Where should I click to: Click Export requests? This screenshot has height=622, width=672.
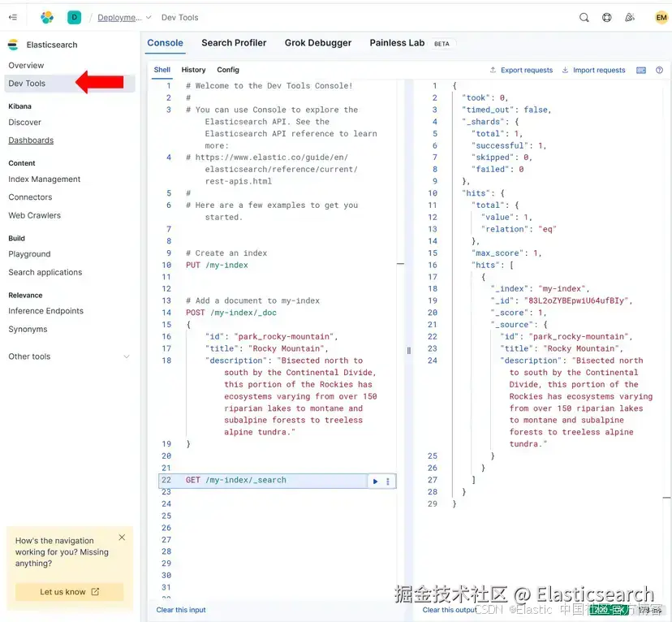coord(522,71)
